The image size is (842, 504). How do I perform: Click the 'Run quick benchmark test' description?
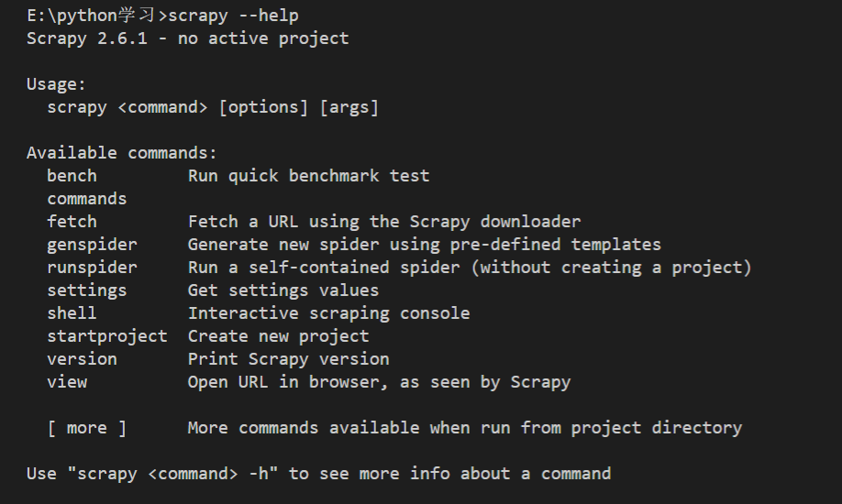tap(309, 176)
